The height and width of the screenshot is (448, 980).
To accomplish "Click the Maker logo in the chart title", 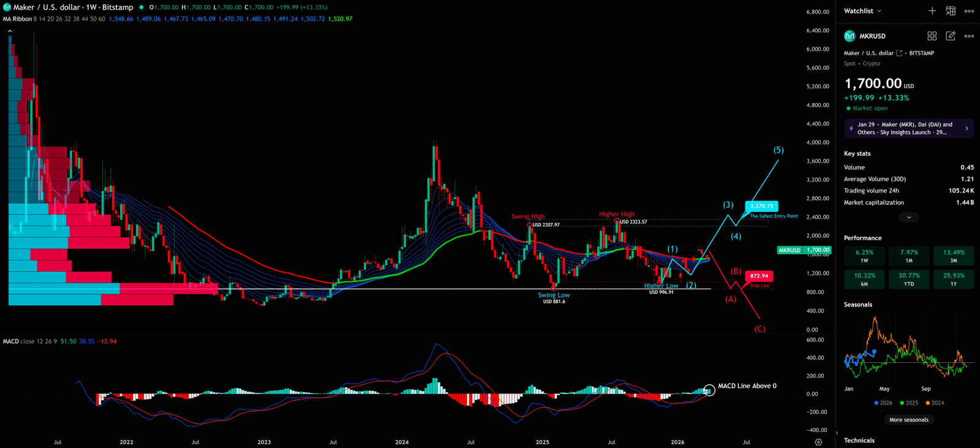I will click(7, 7).
